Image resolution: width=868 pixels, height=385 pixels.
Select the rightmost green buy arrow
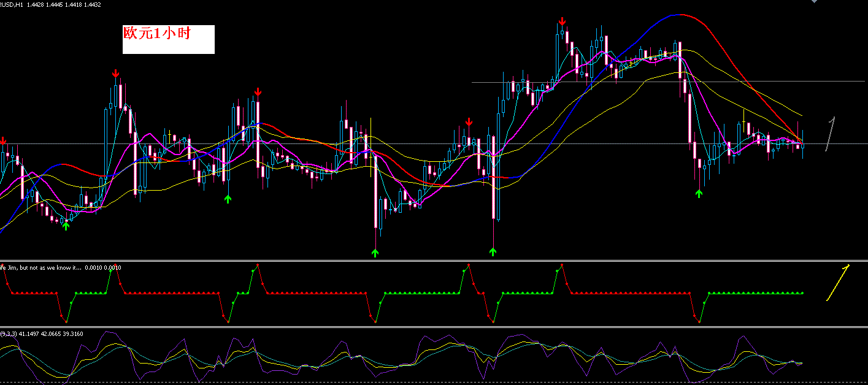(699, 193)
